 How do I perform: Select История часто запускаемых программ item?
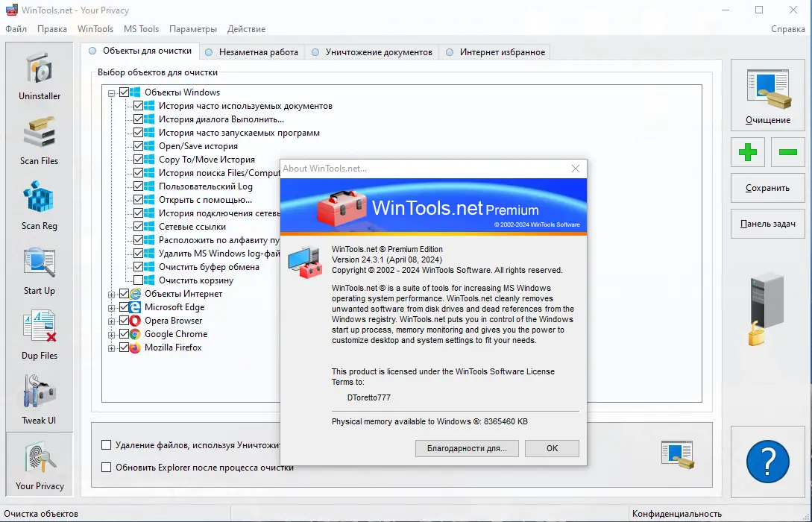239,133
